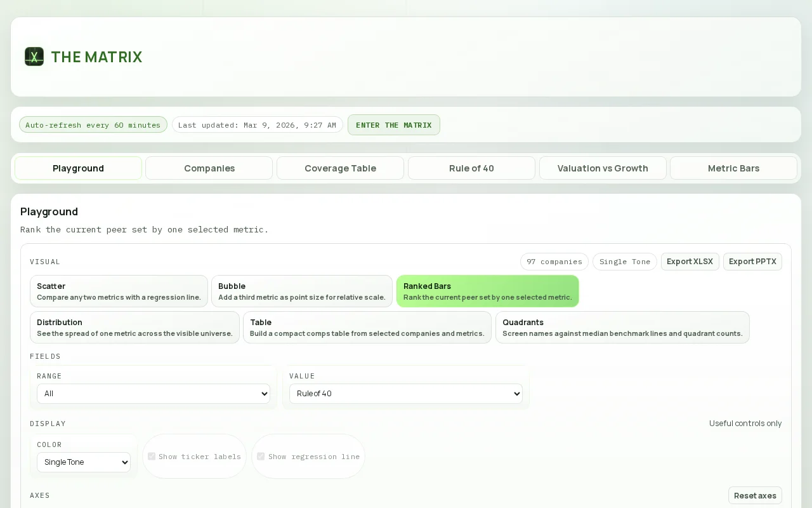812x508 pixels.
Task: Click the Reset axes button
Action: 755,495
